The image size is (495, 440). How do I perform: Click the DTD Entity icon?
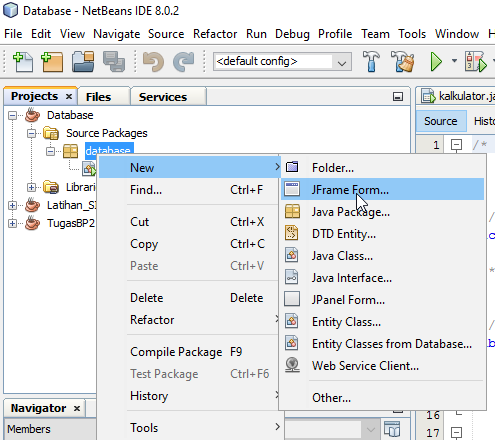coord(292,233)
